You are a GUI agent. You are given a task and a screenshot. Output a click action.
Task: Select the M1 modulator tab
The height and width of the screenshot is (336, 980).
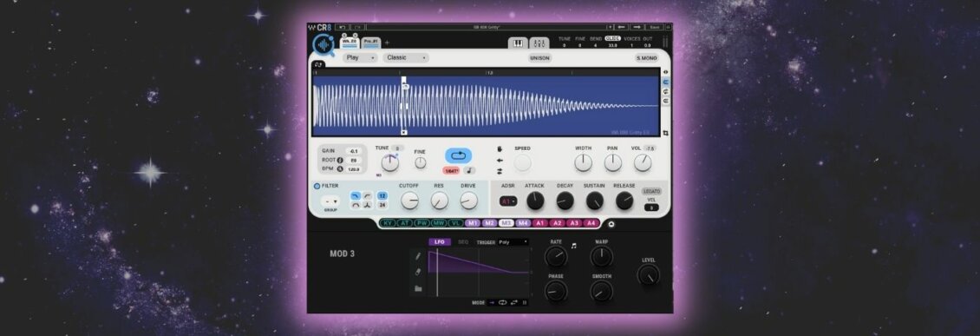click(x=473, y=223)
